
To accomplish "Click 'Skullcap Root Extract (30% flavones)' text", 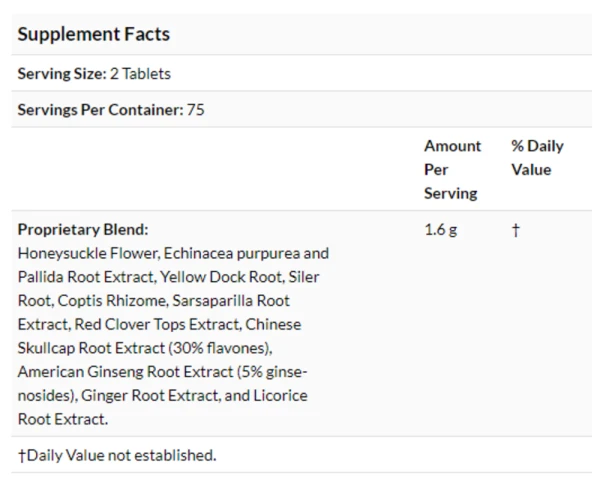I will [145, 348].
